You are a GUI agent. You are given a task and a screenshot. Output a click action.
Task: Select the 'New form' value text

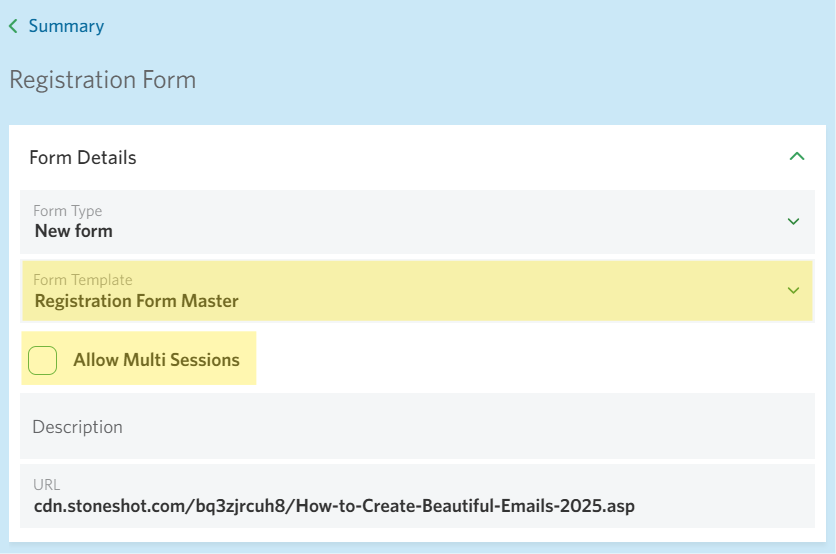tap(74, 231)
